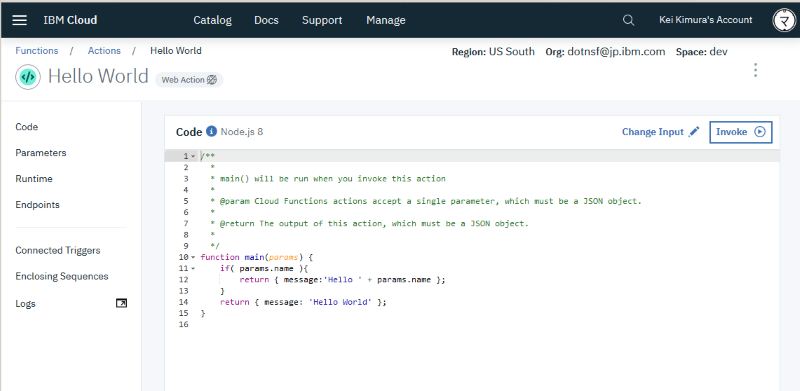Open the vertical three-dot actions menu
Viewport: 800px width, 391px height.
(756, 70)
